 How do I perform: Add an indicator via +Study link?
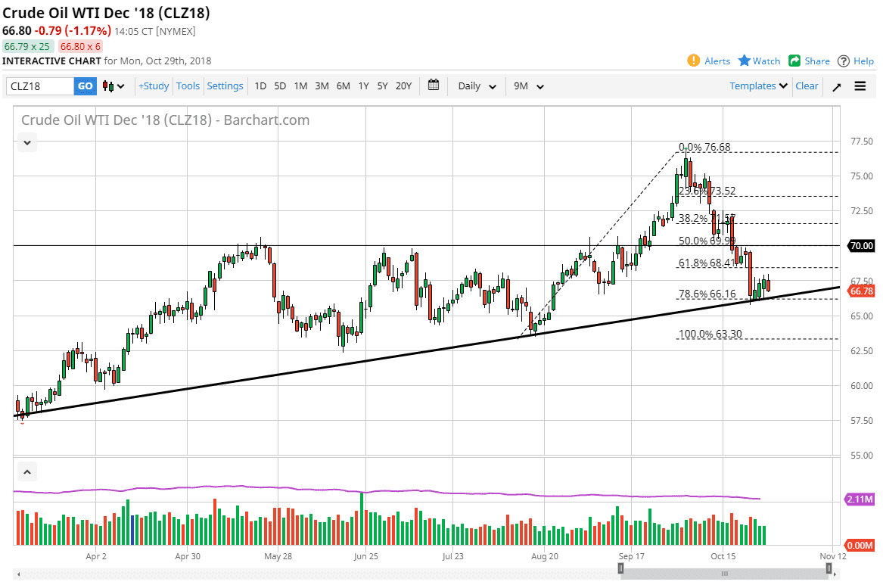tap(154, 86)
